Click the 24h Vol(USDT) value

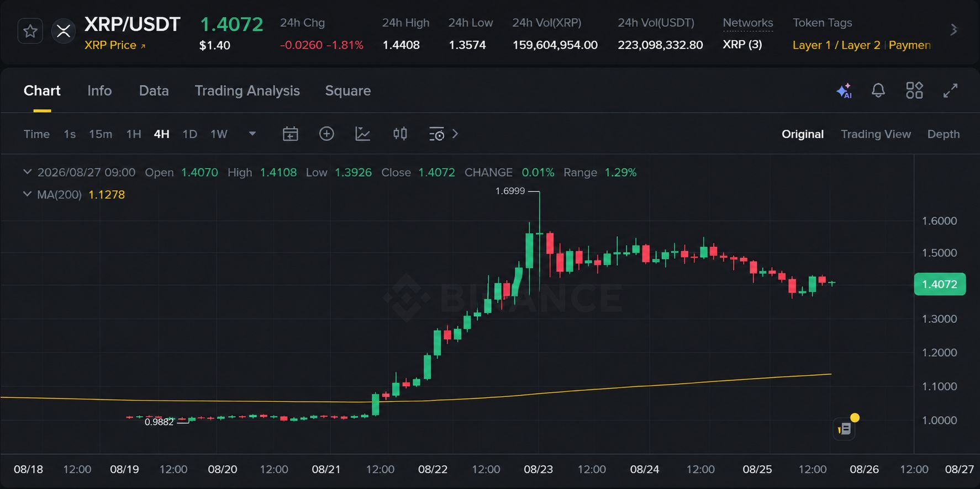[660, 45]
